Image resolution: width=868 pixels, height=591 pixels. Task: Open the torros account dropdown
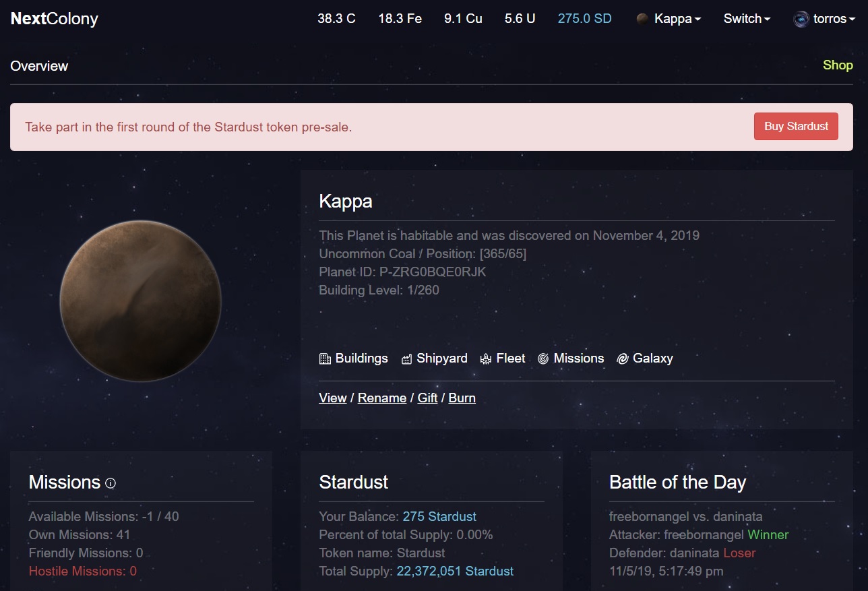pyautogui.click(x=824, y=19)
